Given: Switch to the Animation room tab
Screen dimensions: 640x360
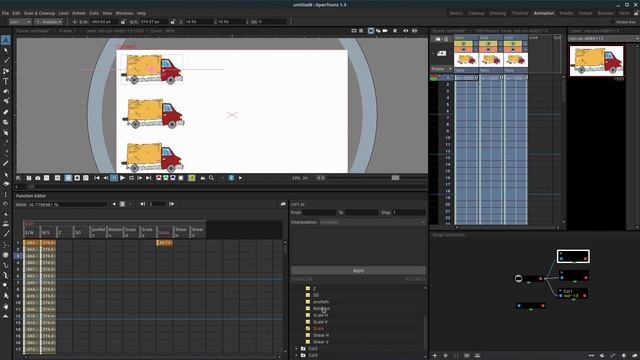Looking at the screenshot, I should 544,13.
